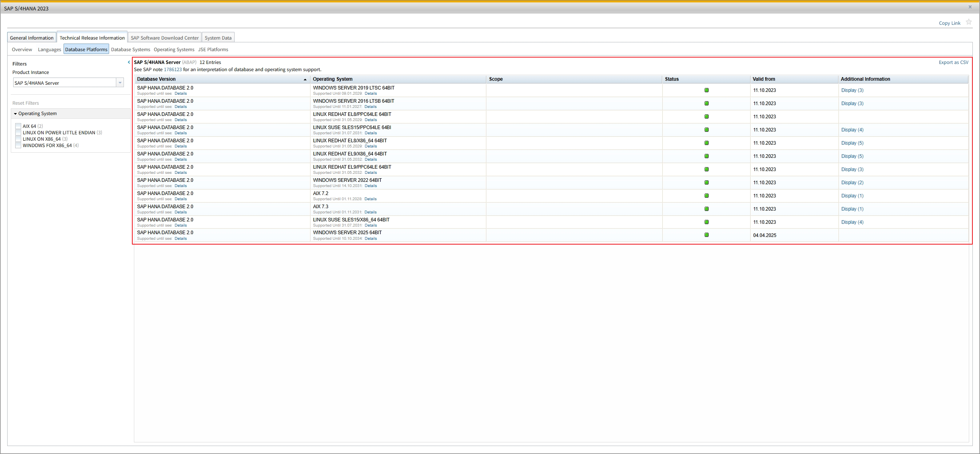Click OS Details link for Windows Server 2025

click(x=370, y=239)
